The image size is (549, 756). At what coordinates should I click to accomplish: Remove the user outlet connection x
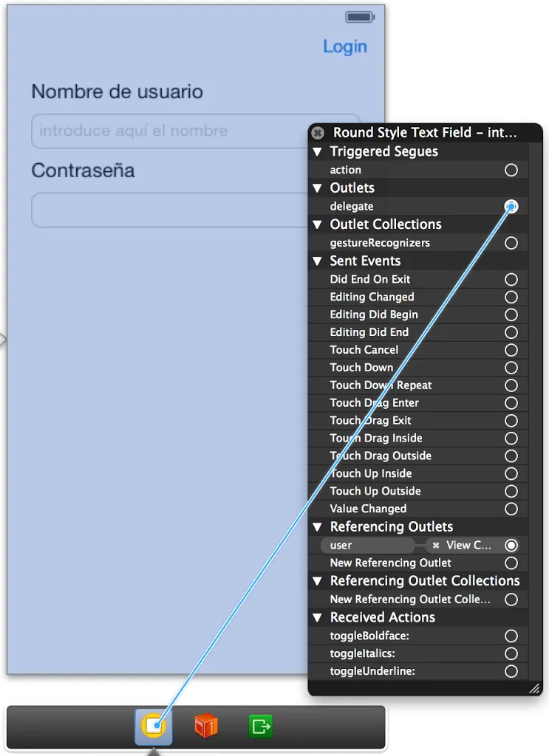tap(436, 546)
